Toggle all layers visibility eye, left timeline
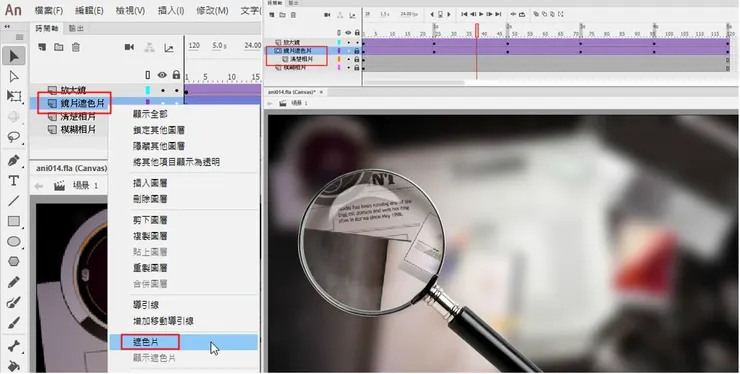Screen dimensions: 740x374 (162, 75)
